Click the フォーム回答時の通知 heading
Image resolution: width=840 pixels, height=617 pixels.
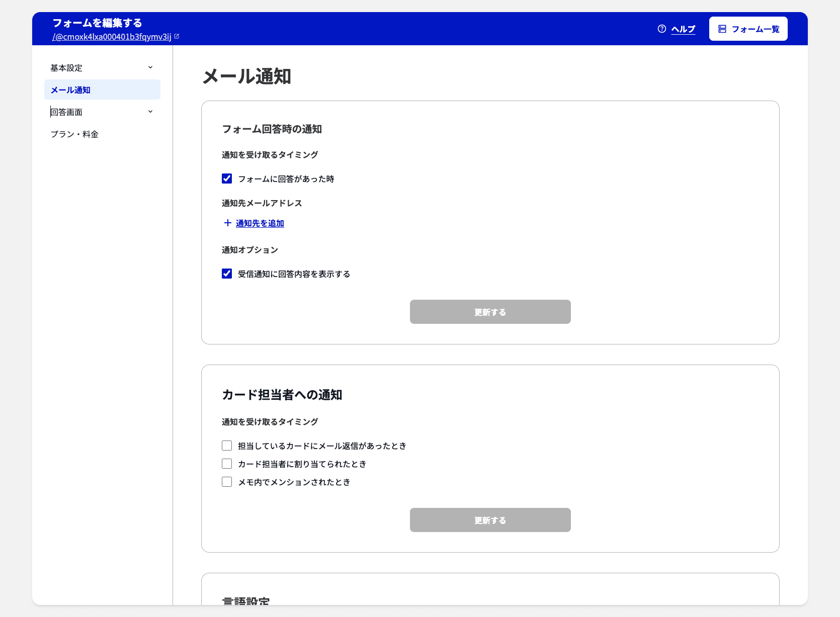tap(272, 129)
